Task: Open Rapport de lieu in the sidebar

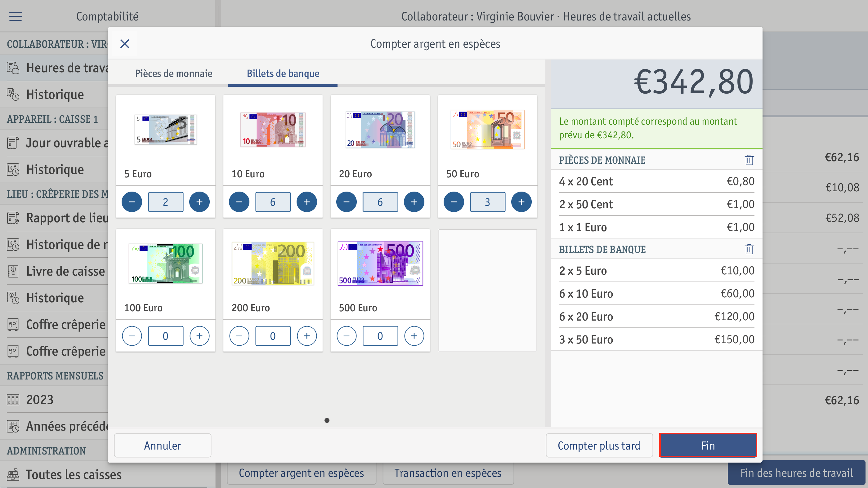Action: tap(54, 218)
